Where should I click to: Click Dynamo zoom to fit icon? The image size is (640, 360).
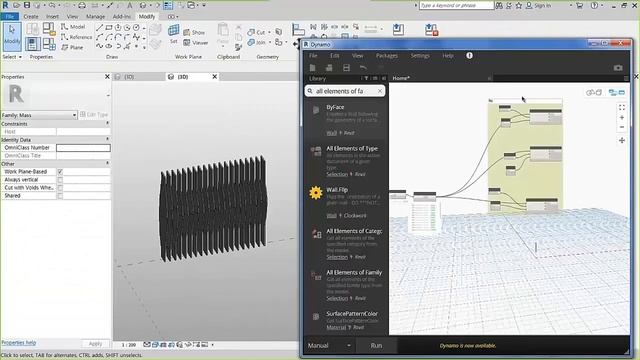pyautogui.click(x=622, y=108)
